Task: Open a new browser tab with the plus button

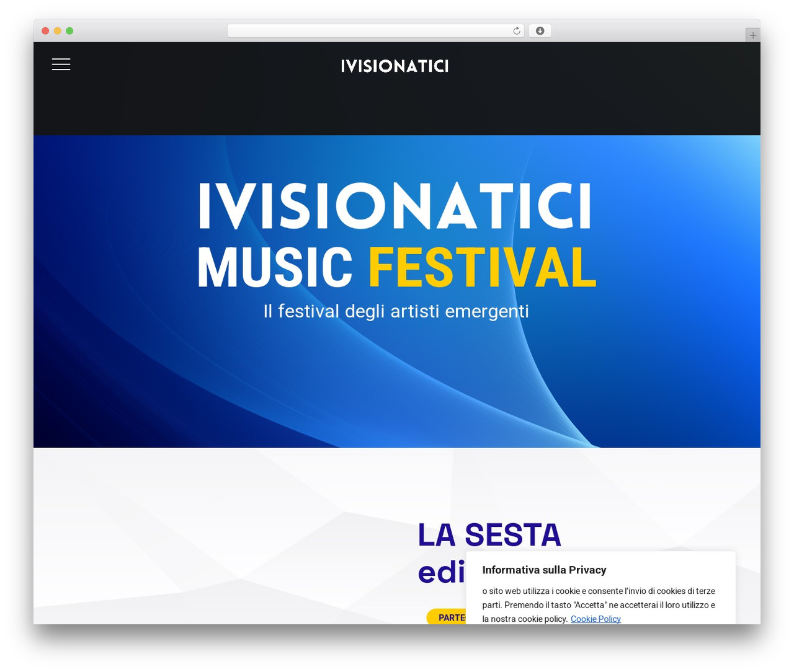Action: [752, 35]
